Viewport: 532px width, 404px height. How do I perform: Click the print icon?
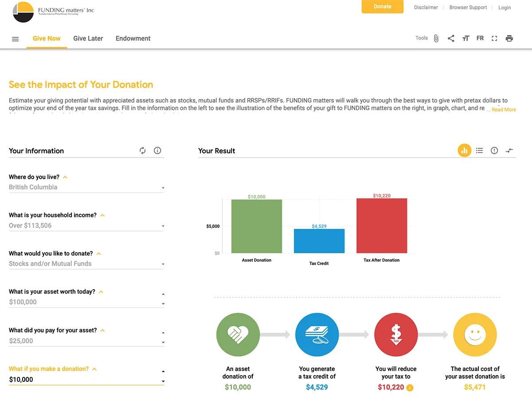[x=509, y=39]
